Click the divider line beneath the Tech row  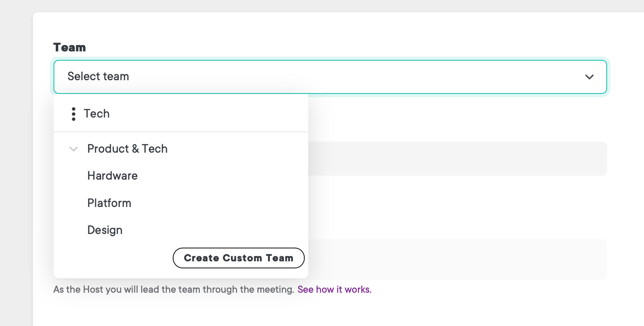pyautogui.click(x=181, y=132)
